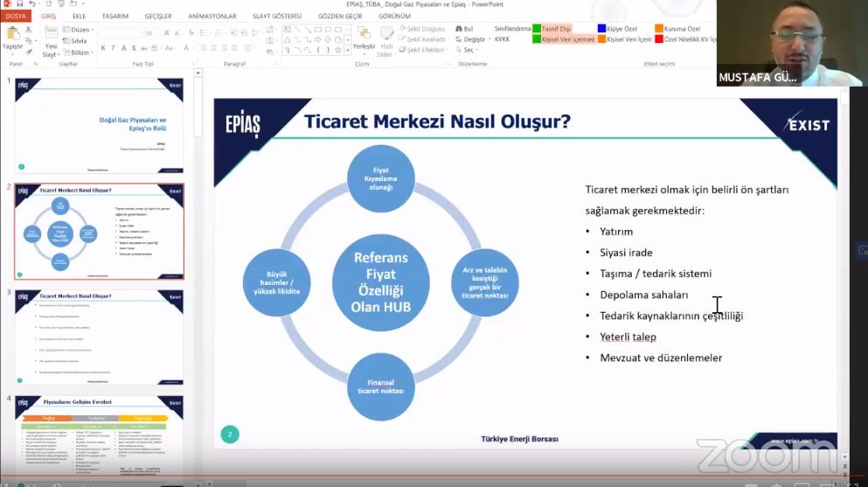Select slide 3 thumbnail in panel
The height and width of the screenshot is (487, 868).
point(99,337)
